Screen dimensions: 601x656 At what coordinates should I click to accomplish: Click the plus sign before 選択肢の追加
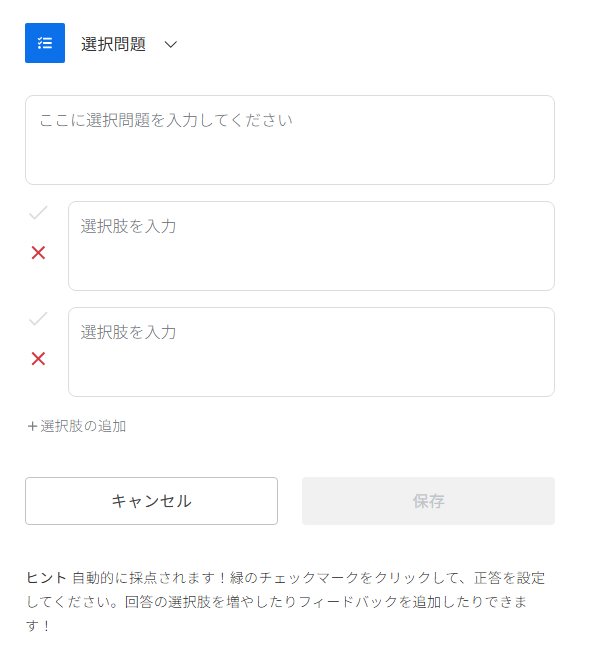(x=32, y=426)
